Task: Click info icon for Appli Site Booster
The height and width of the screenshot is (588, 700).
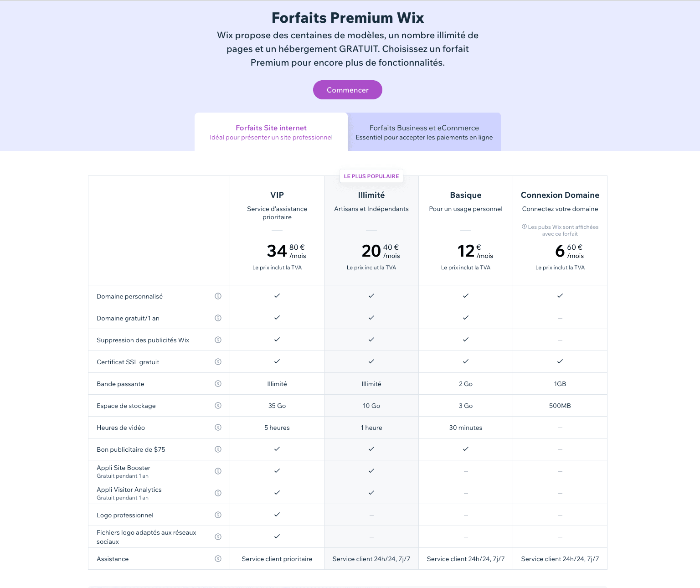Action: [218, 471]
